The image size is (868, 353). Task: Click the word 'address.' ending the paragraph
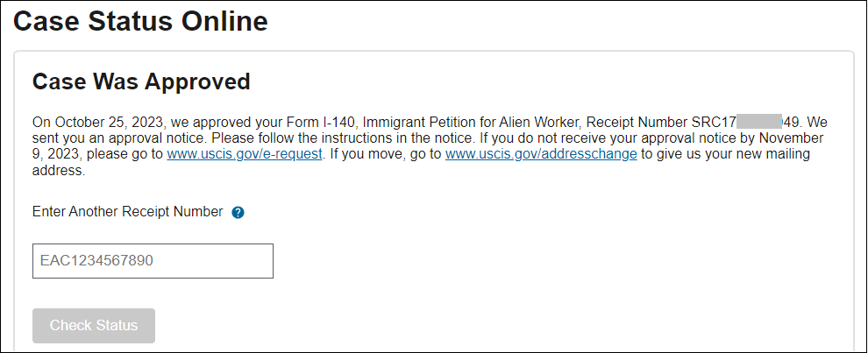coord(59,172)
